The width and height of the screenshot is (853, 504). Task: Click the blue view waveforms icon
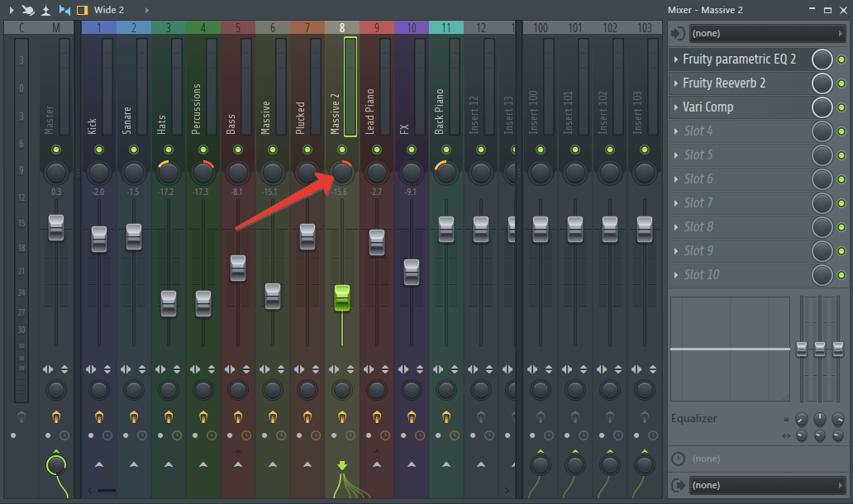pyautogui.click(x=64, y=10)
